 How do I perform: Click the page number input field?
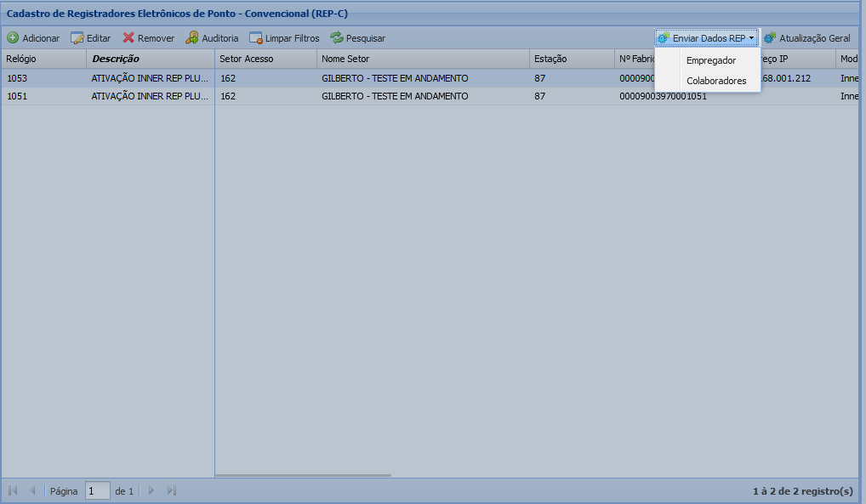click(97, 490)
